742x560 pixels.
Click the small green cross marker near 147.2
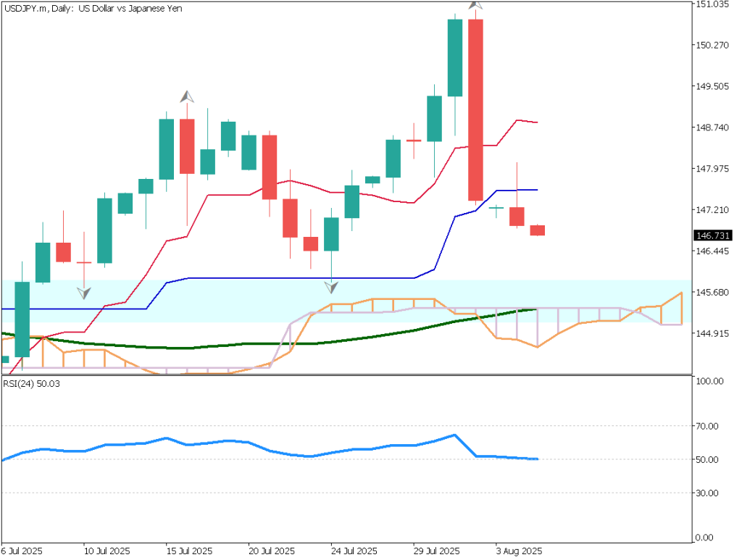[496, 208]
